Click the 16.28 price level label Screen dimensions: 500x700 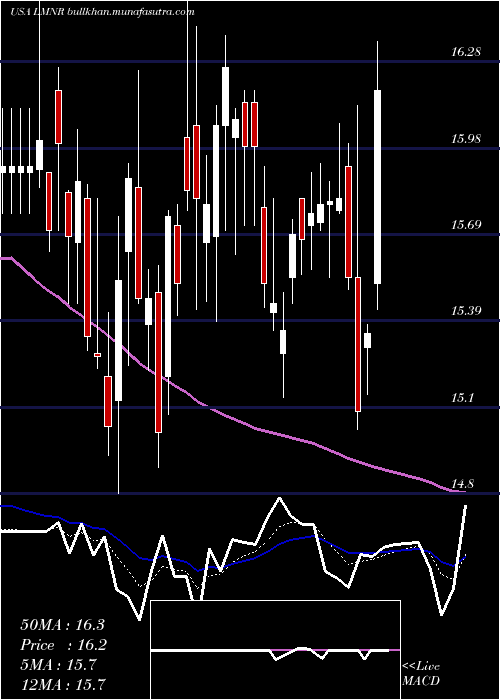click(x=465, y=52)
